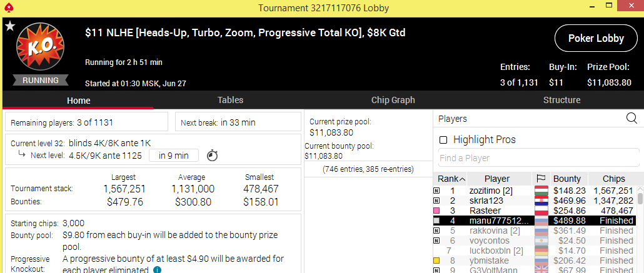Screen dimensions: 644x273
Task: Click the blue info icon near progressive bounty
Action: (x=158, y=270)
